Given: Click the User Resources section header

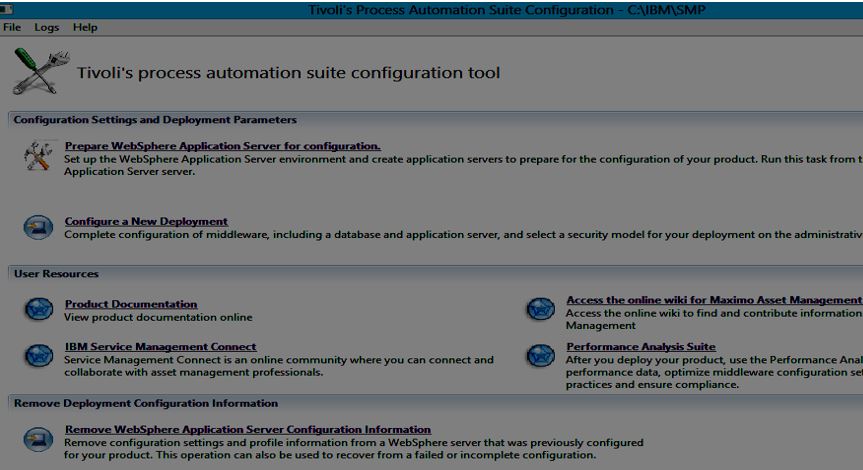Looking at the screenshot, I should tap(56, 274).
